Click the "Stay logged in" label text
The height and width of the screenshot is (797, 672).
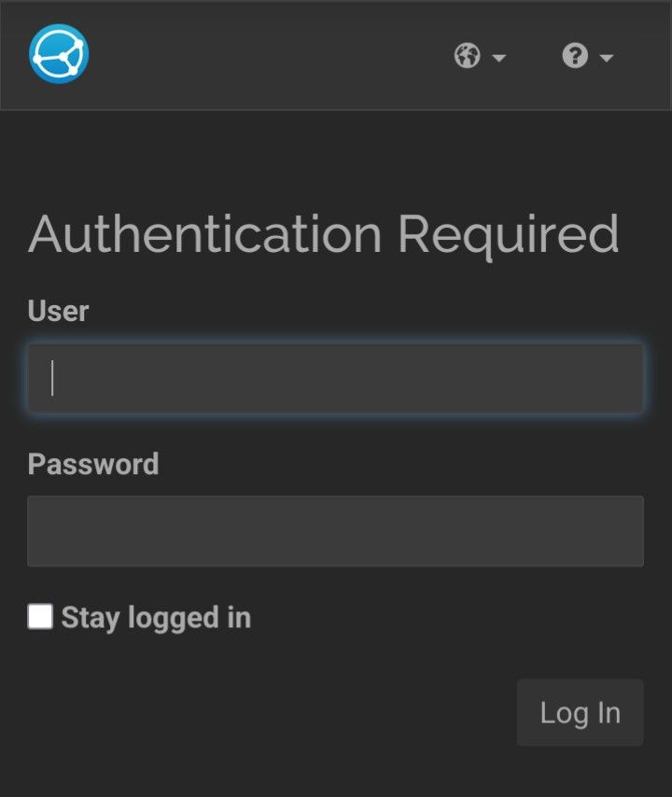pyautogui.click(x=156, y=618)
